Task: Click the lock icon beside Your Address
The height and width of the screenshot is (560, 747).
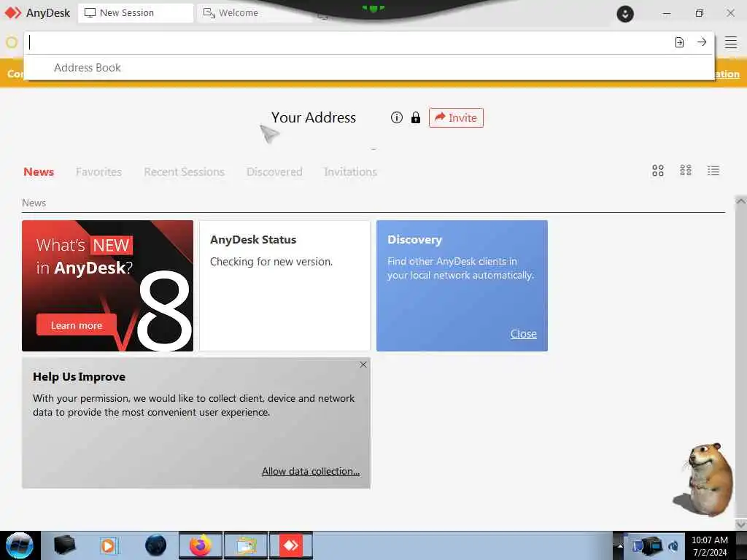Action: tap(416, 117)
